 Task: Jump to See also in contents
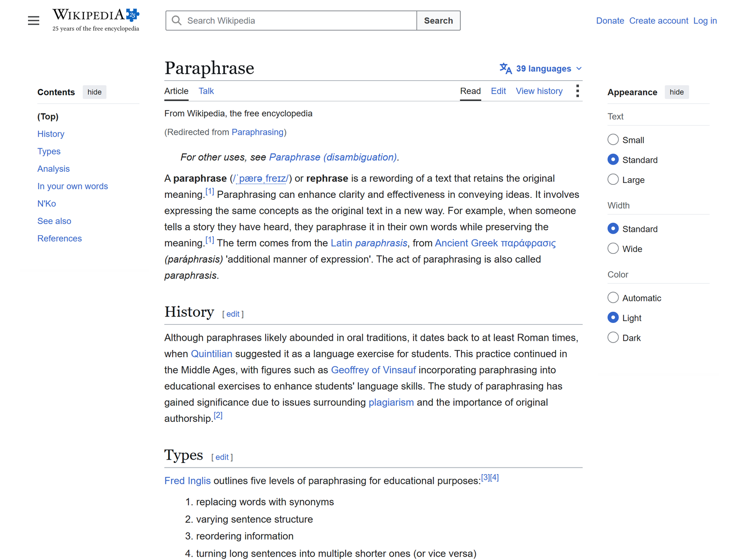tap(55, 221)
